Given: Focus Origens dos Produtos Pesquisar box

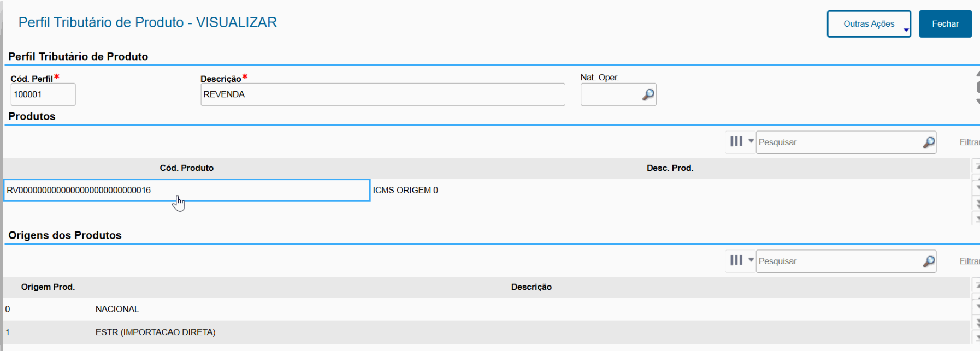Looking at the screenshot, I should (x=839, y=261).
